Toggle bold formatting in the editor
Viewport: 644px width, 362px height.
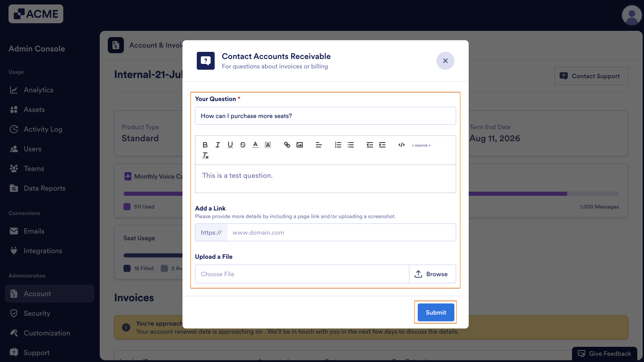pos(205,145)
